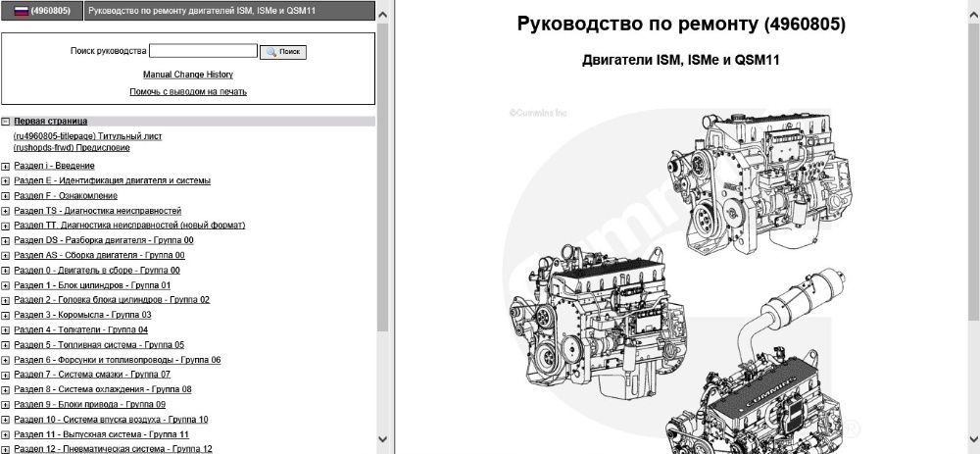Image resolution: width=980 pixels, height=454 pixels.
Task: Open link Раздел AS - Сборка двигателя - Группа 00
Action: point(99,255)
